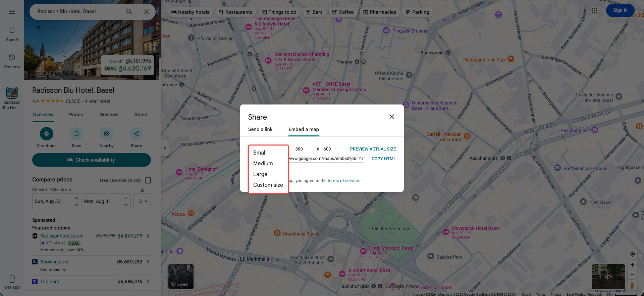
Task: Filter map by Pharmacies chip
Action: click(x=380, y=12)
